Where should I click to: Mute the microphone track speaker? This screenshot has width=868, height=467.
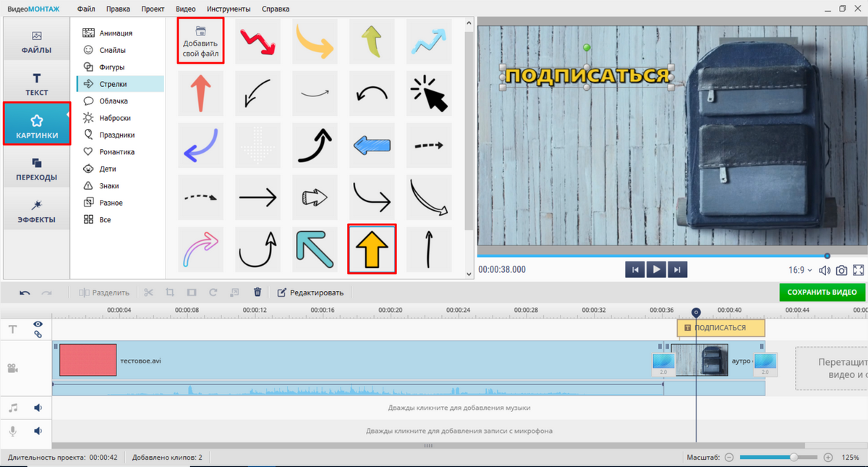(38, 431)
